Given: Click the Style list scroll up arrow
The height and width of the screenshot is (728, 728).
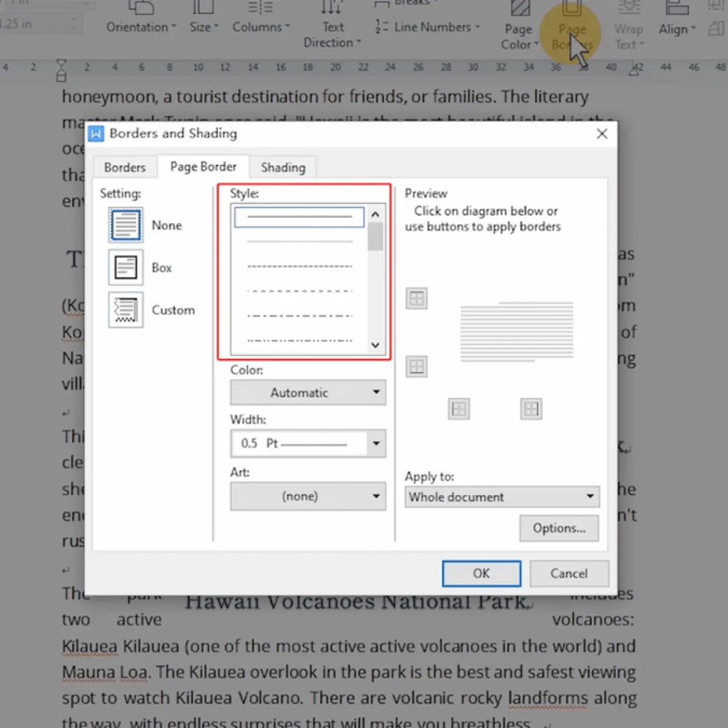Looking at the screenshot, I should click(375, 214).
